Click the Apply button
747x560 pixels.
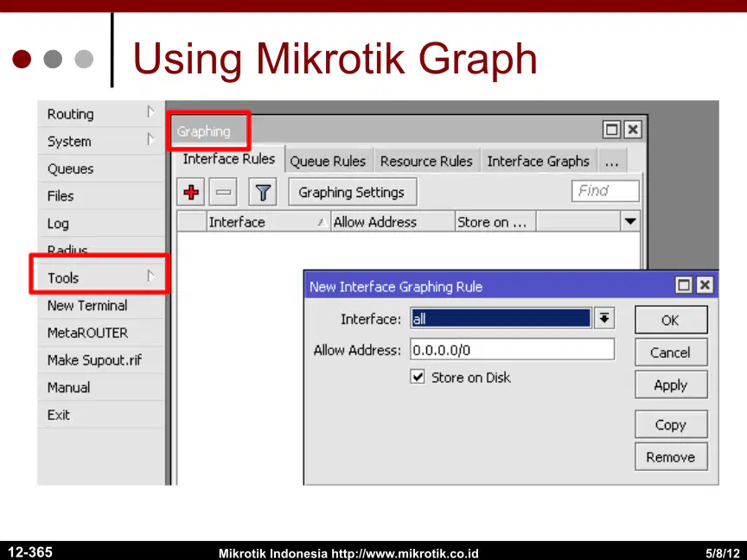click(x=671, y=385)
